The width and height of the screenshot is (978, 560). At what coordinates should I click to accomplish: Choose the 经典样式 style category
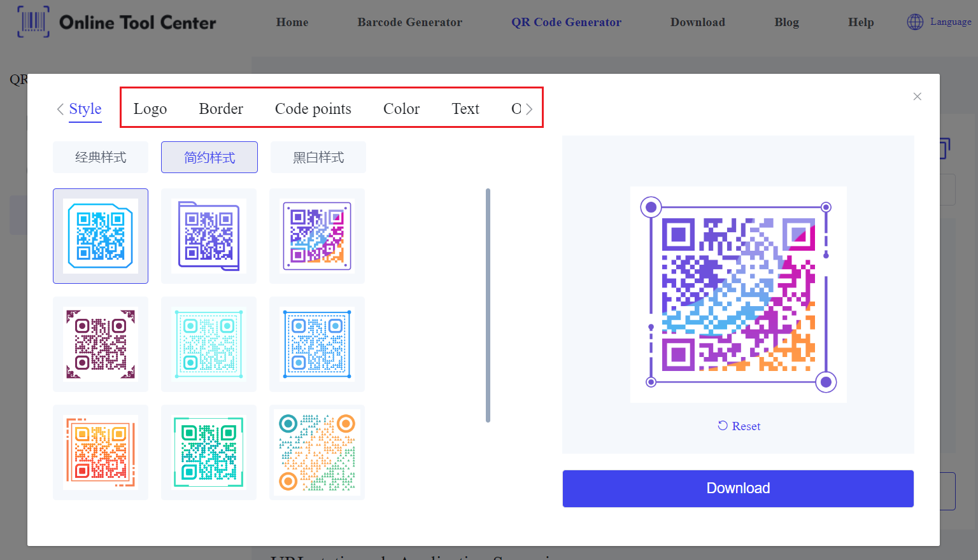point(101,157)
